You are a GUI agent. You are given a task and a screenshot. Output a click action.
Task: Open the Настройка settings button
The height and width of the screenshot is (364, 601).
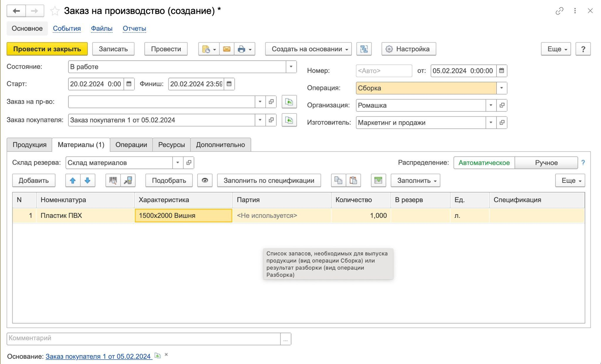408,49
